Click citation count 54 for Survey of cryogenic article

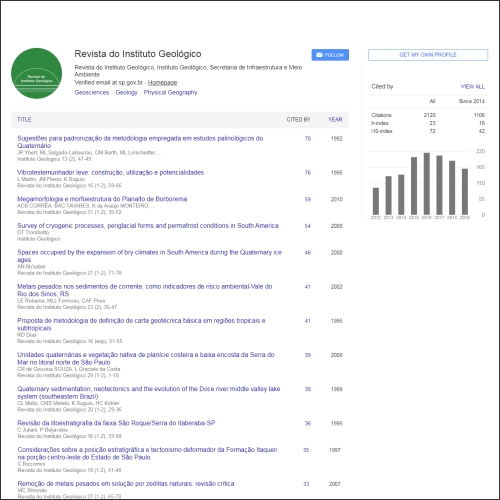coord(308,226)
